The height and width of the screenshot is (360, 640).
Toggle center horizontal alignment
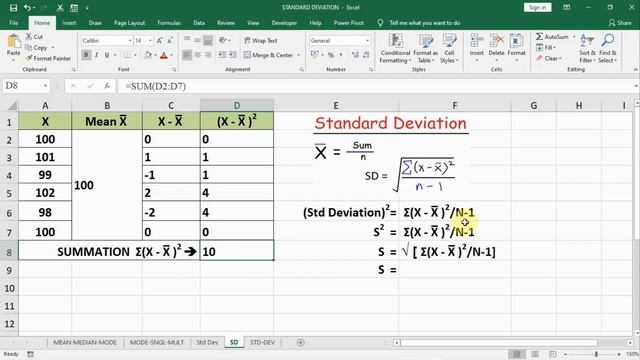pyautogui.click(x=198, y=55)
